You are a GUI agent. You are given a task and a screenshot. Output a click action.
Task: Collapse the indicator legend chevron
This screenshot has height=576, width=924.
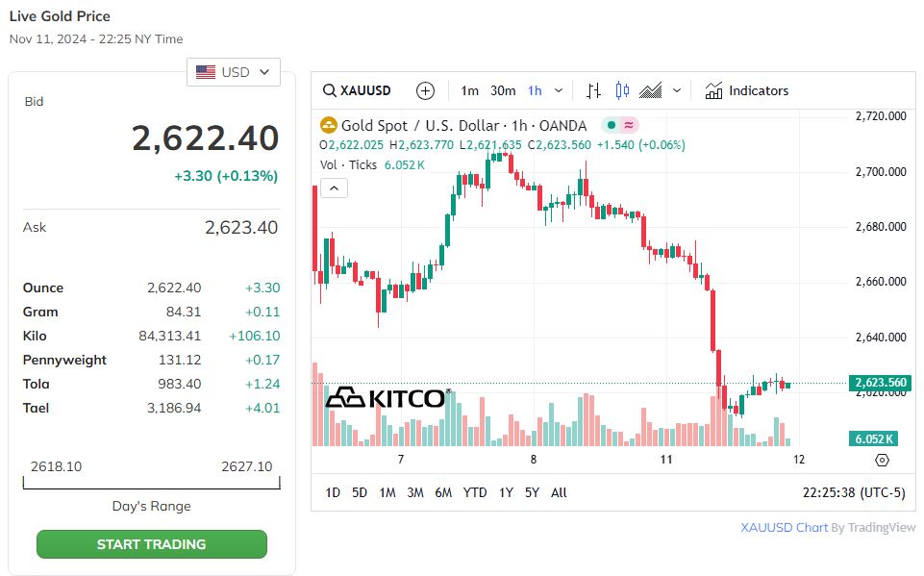click(334, 188)
